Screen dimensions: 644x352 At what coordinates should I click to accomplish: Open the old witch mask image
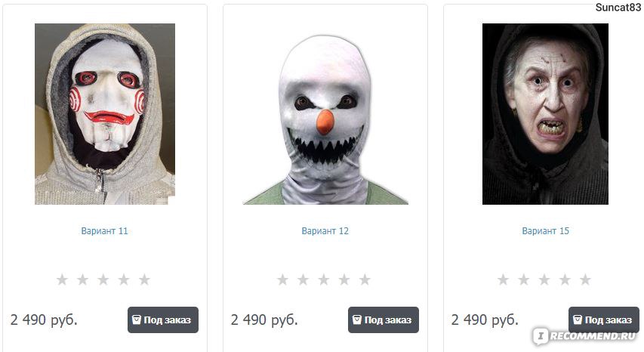[x=545, y=114]
